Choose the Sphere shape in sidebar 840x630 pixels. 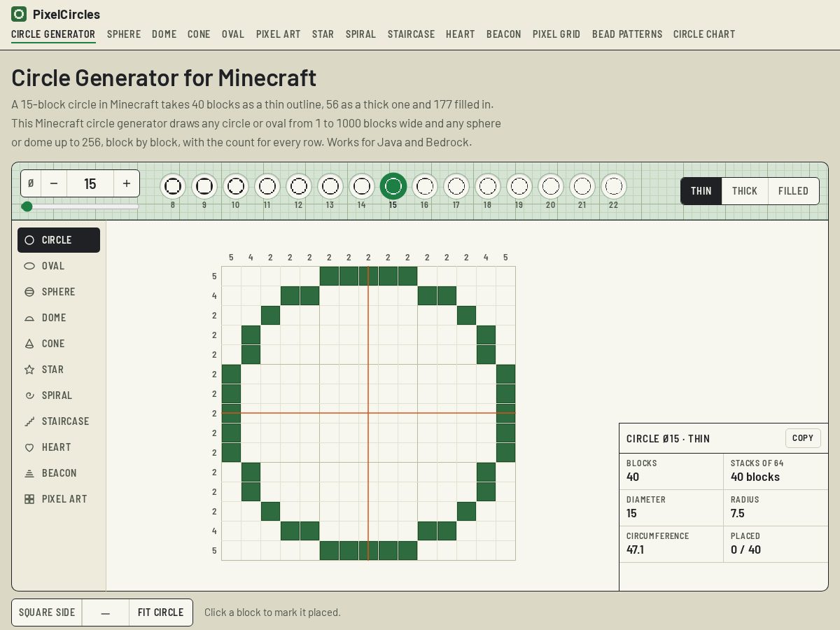click(59, 292)
